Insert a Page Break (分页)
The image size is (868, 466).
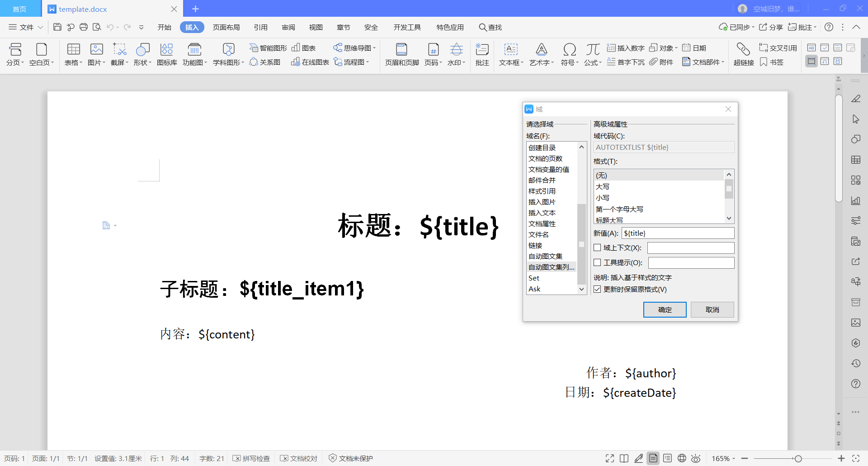(x=15, y=54)
